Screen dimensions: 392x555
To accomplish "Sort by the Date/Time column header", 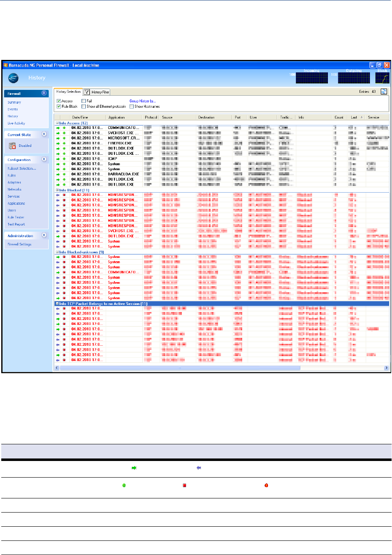I will (x=87, y=117).
